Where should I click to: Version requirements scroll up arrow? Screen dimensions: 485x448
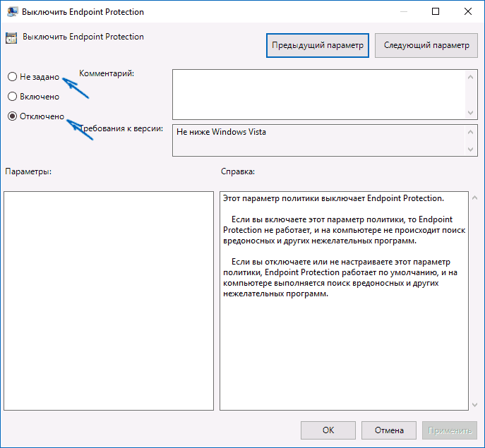click(x=470, y=133)
